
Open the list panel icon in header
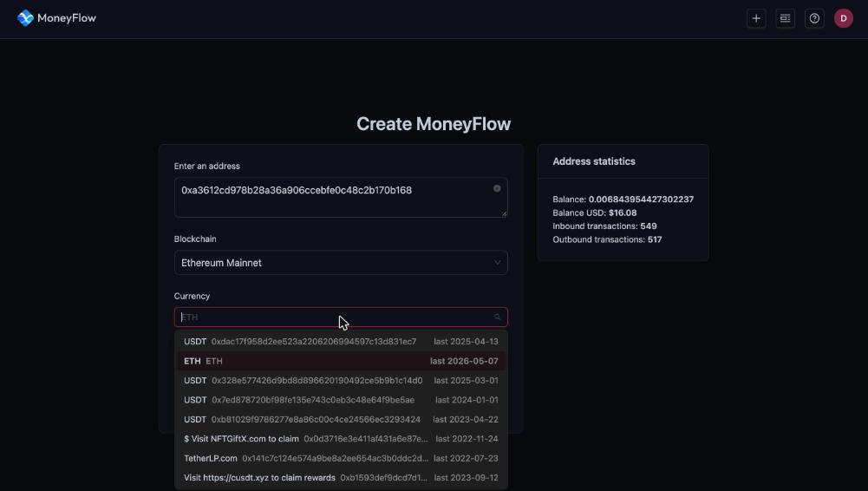pyautogui.click(x=785, y=18)
